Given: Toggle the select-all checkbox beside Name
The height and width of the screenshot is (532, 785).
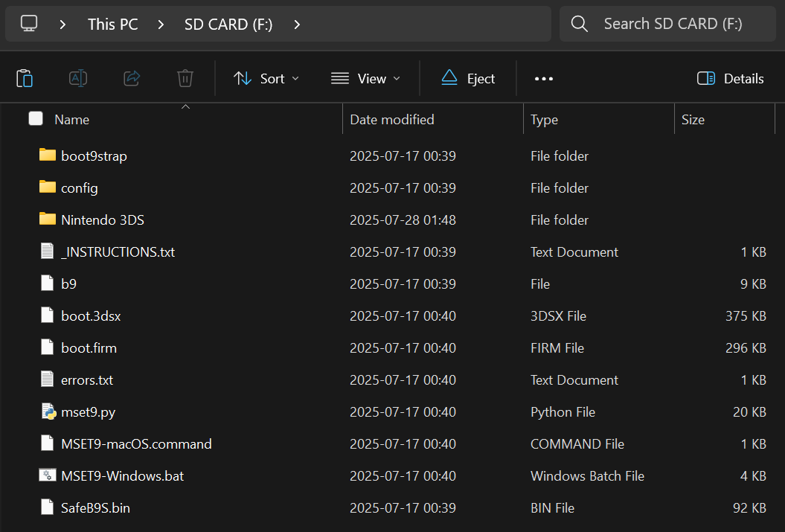Looking at the screenshot, I should 36,119.
